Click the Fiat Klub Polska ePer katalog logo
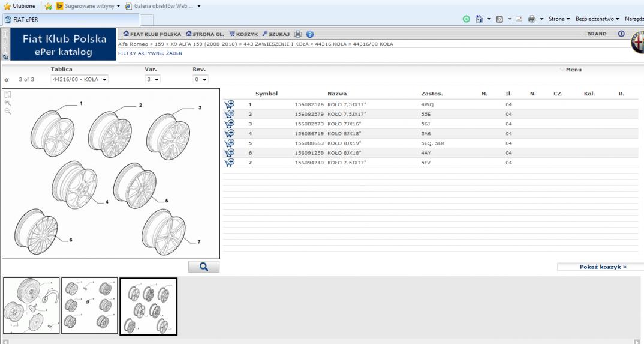644x344 pixels. pos(63,44)
